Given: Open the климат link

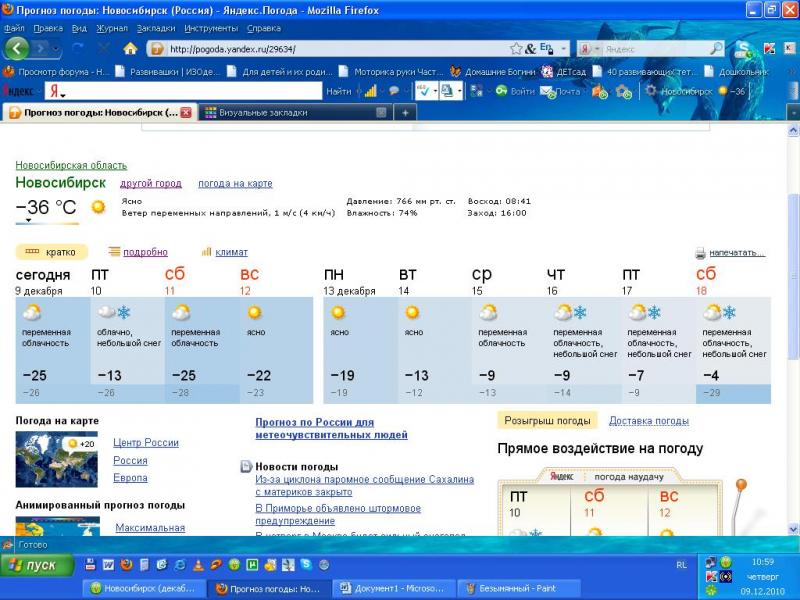Looking at the screenshot, I should [x=231, y=252].
